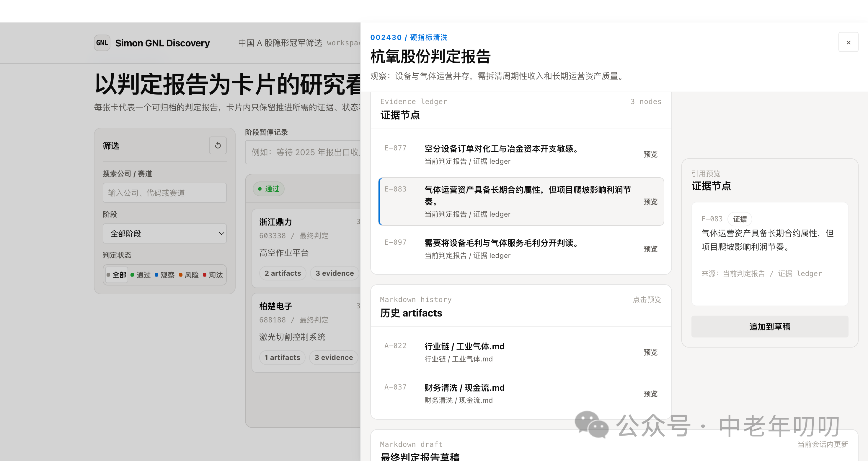The height and width of the screenshot is (461, 868).
Task: Click 3 evidence chip on 柏楚电子 card
Action: [x=334, y=358]
